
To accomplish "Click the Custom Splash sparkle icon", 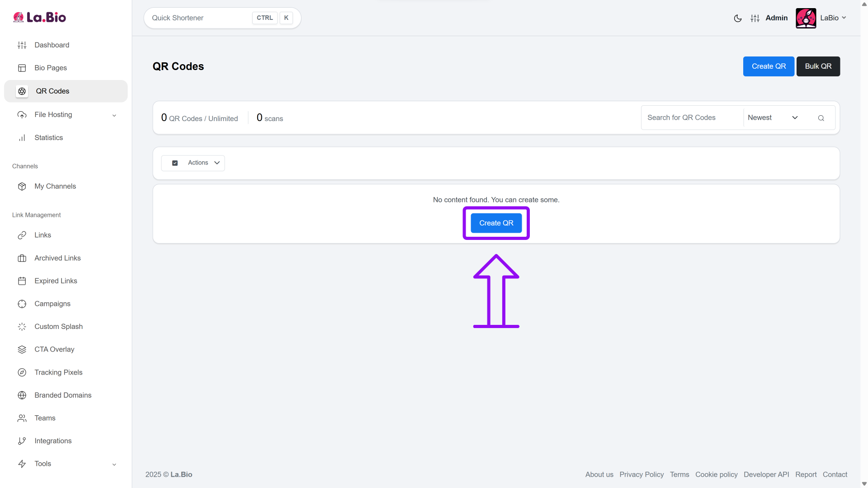I will 22,327.
